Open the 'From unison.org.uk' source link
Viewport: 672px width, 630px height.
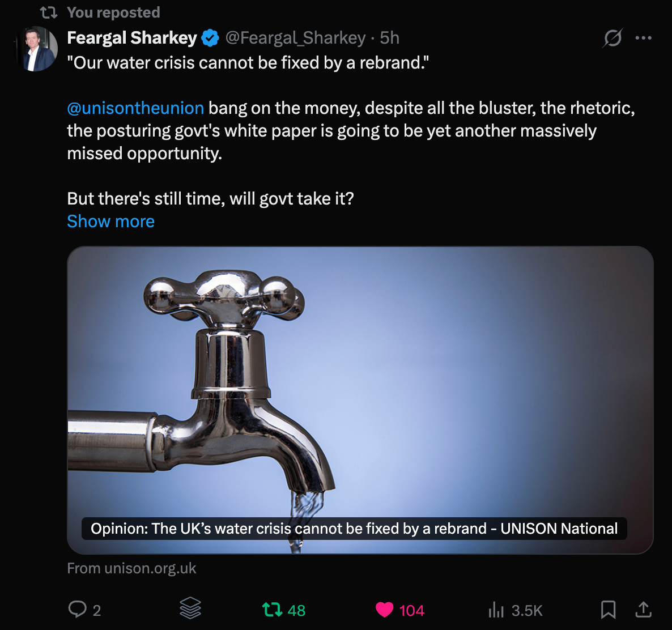point(131,568)
